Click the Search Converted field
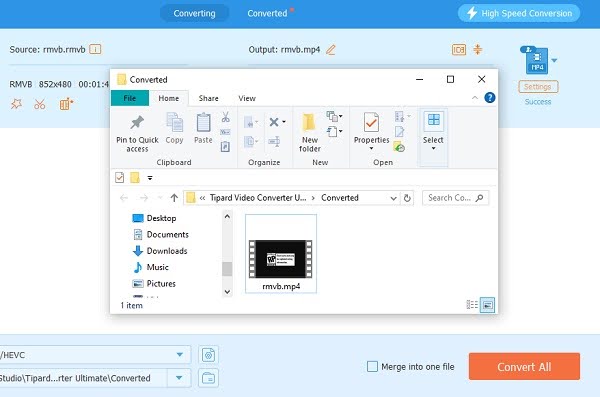The width and height of the screenshot is (600, 397). click(455, 198)
